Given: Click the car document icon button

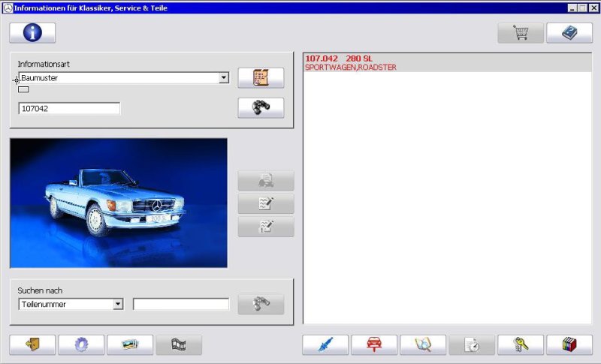Looking at the screenshot, I should click(x=266, y=180).
